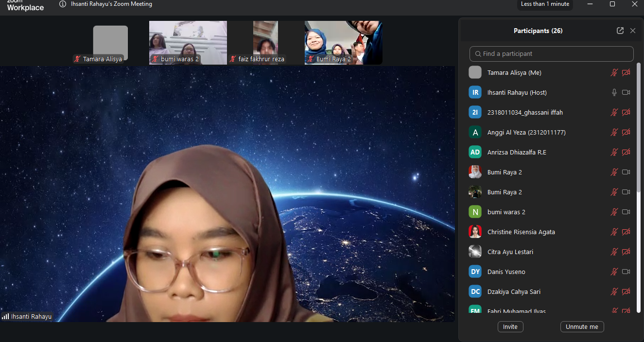Screen dimensions: 644x342
Task: Click Tamara Alisya's muted microphone icon
Action: (x=614, y=72)
